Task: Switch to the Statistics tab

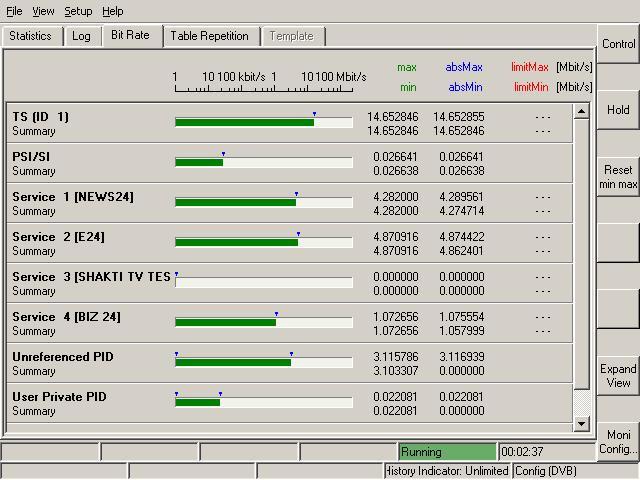Action: coord(30,36)
